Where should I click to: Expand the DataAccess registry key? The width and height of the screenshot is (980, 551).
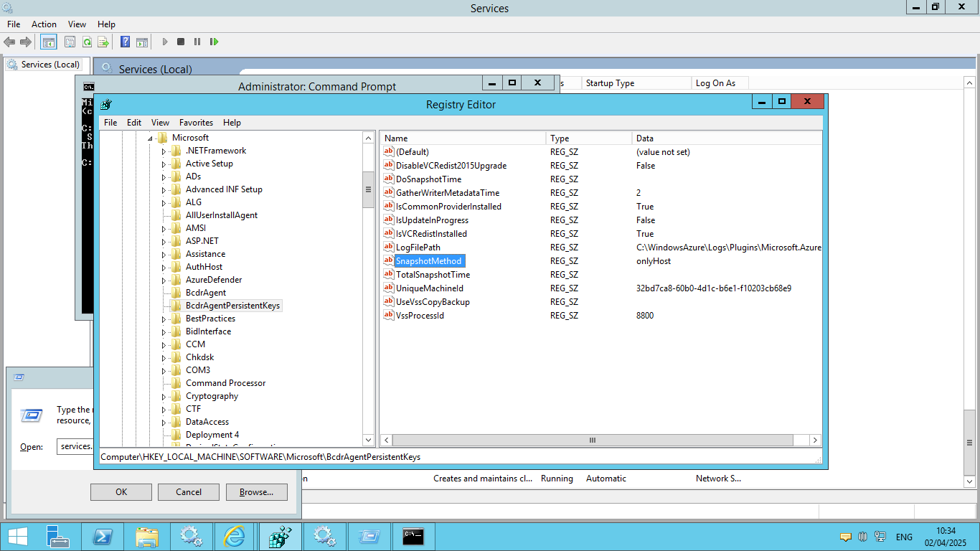(x=164, y=422)
